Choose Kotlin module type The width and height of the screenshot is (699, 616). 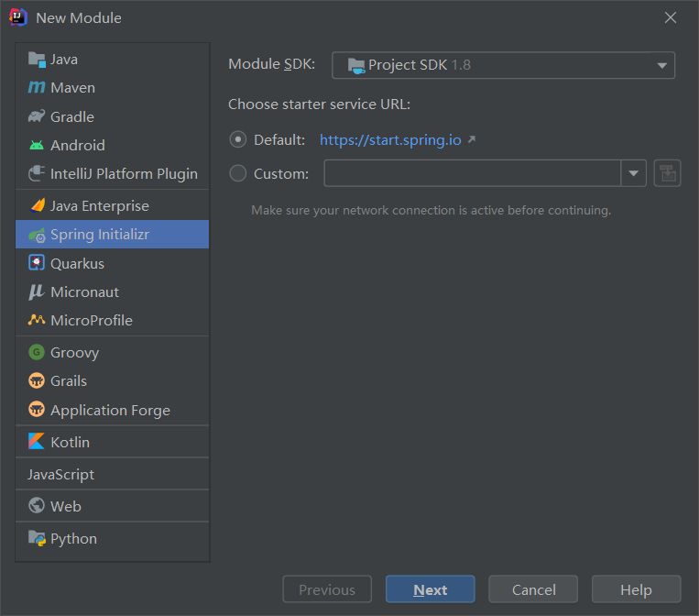pos(113,442)
